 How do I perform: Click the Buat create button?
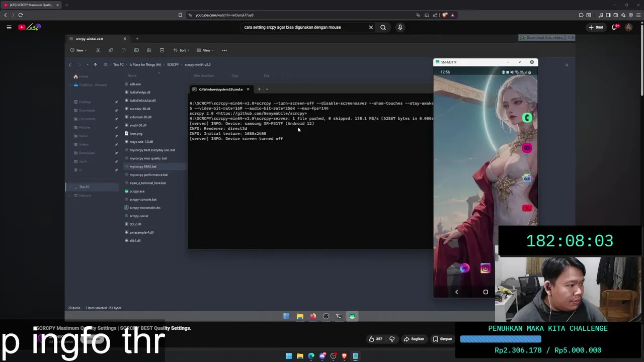(596, 27)
